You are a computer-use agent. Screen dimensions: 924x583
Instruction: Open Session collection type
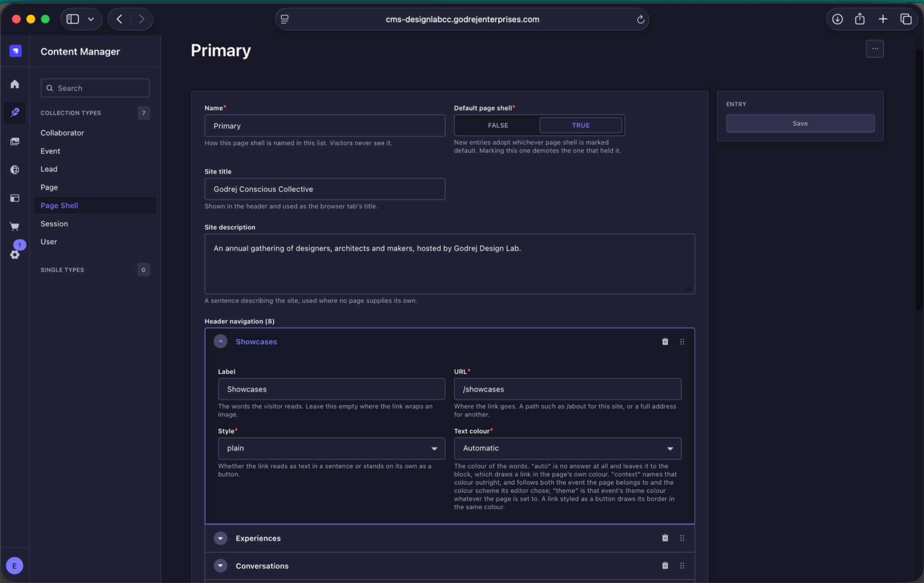tap(54, 224)
